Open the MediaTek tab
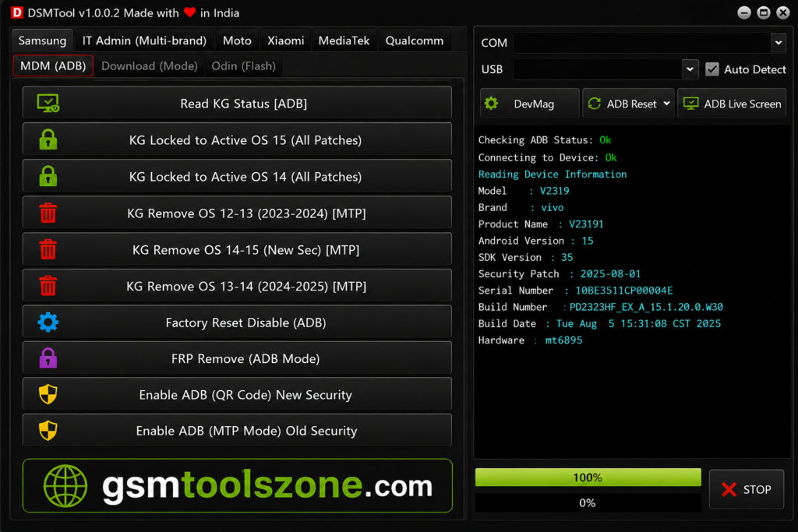Screen dimensions: 798x532 pyautogui.click(x=344, y=41)
